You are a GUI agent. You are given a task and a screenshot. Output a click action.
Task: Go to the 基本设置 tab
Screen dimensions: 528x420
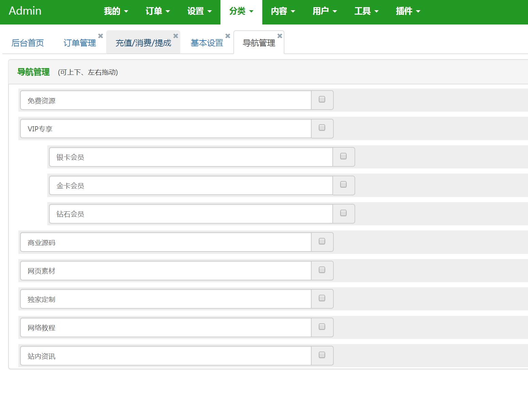pos(207,43)
